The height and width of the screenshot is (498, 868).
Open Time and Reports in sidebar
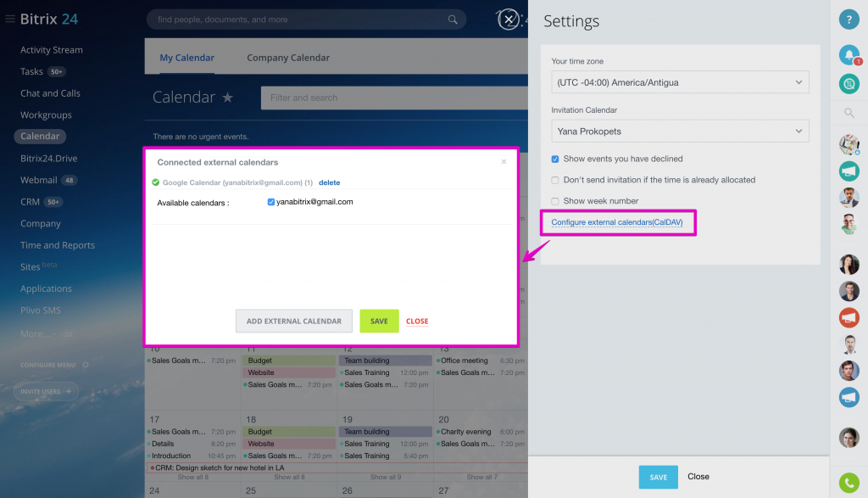pos(58,245)
